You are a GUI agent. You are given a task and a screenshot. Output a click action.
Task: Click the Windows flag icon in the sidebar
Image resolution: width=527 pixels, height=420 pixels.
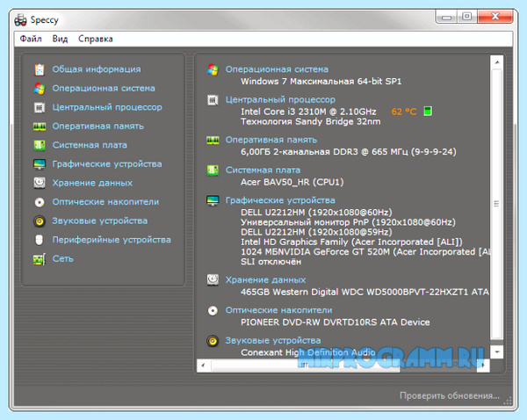pyautogui.click(x=40, y=89)
